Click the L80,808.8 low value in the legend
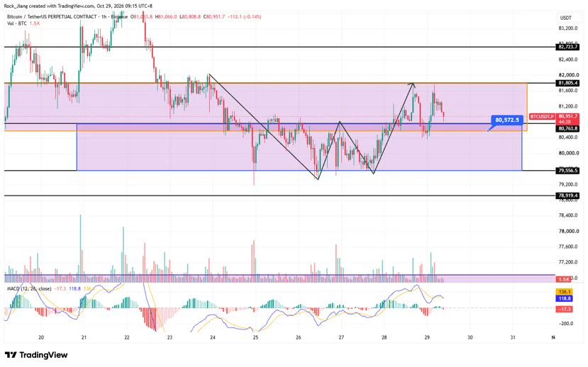This screenshot has height=367, width=588. [x=190, y=17]
